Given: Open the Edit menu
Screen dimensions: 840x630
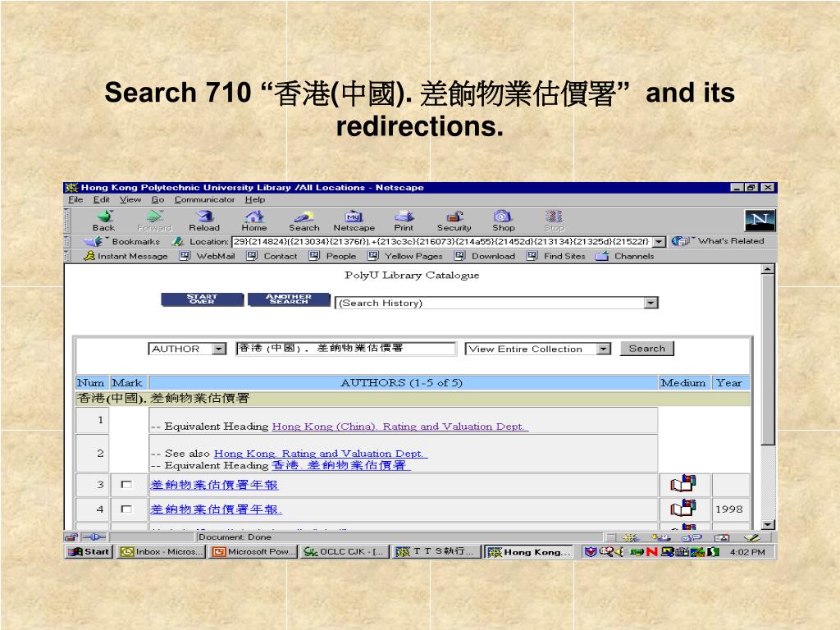Looking at the screenshot, I should coord(101,200).
